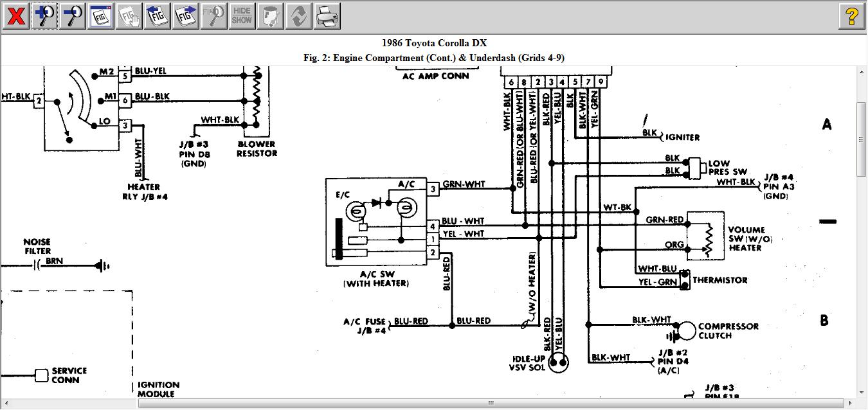Click the 'J/B #3 PIN D8 (GND)' label
The width and height of the screenshot is (868, 410).
[x=195, y=154]
